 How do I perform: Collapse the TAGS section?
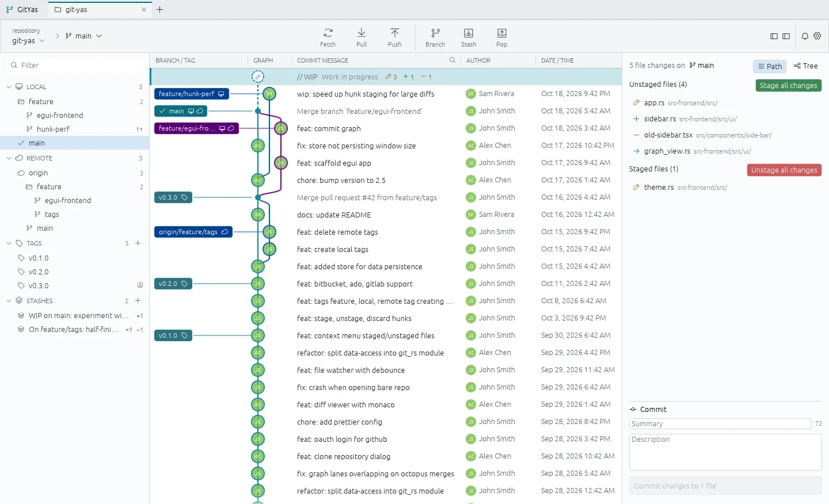[9, 243]
